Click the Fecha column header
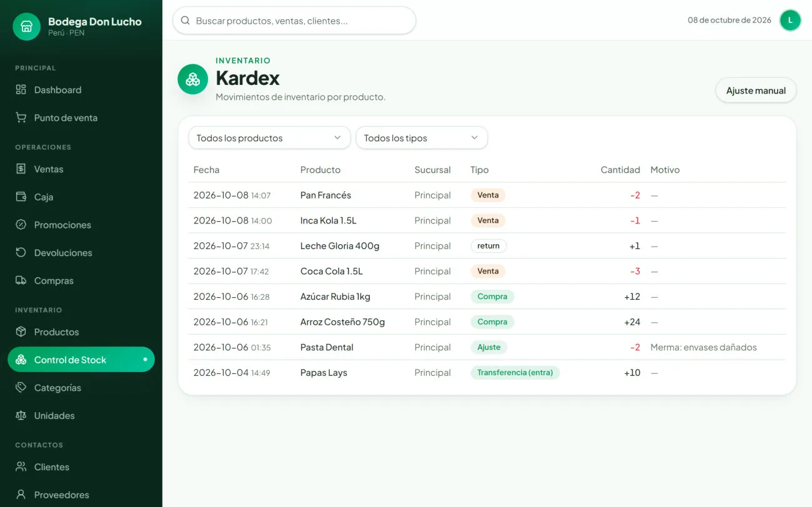The height and width of the screenshot is (507, 812). (x=207, y=170)
